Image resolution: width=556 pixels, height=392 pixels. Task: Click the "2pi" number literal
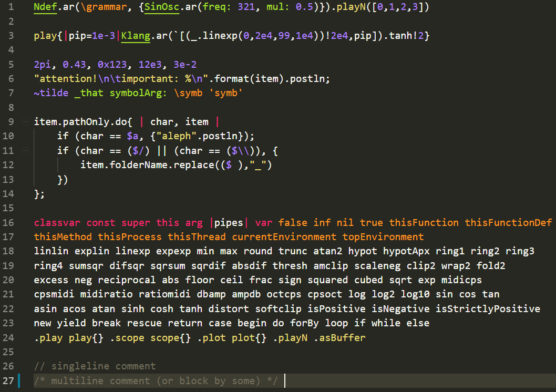pos(43,65)
